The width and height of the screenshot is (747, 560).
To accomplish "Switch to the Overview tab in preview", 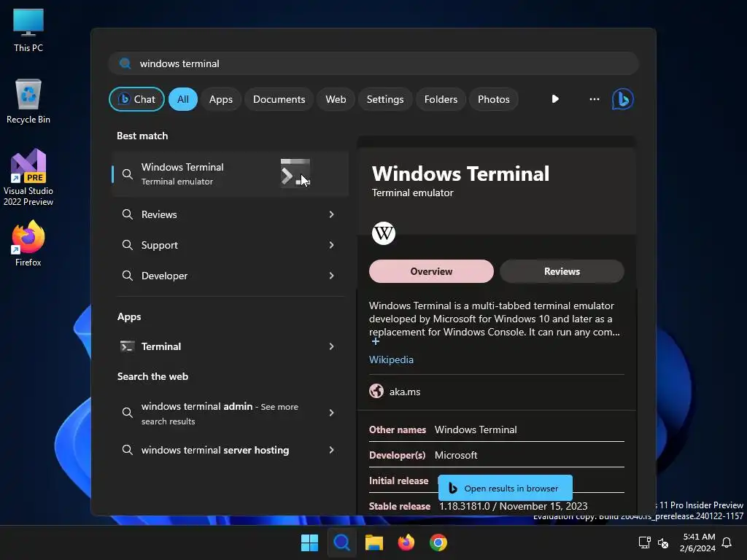I will tap(431, 271).
